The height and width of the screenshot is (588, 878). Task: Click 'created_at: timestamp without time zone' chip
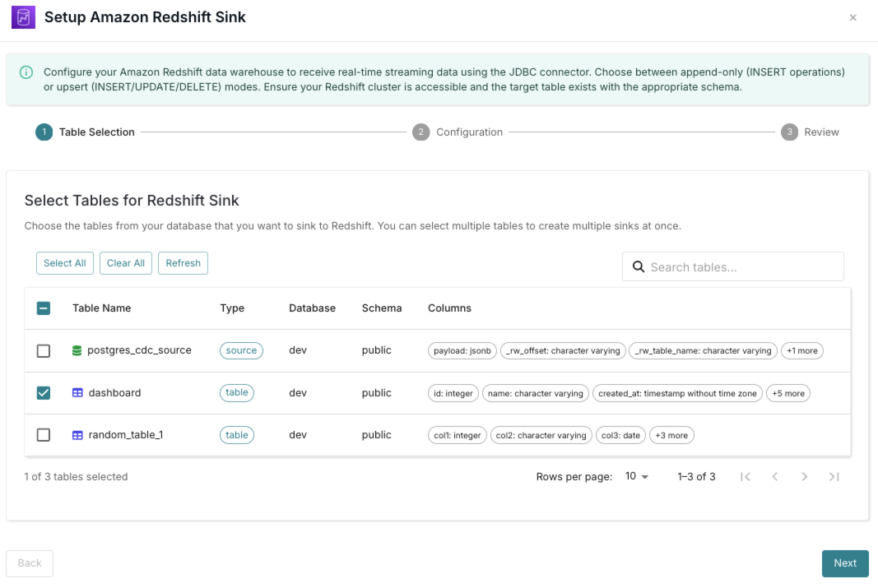click(x=677, y=393)
